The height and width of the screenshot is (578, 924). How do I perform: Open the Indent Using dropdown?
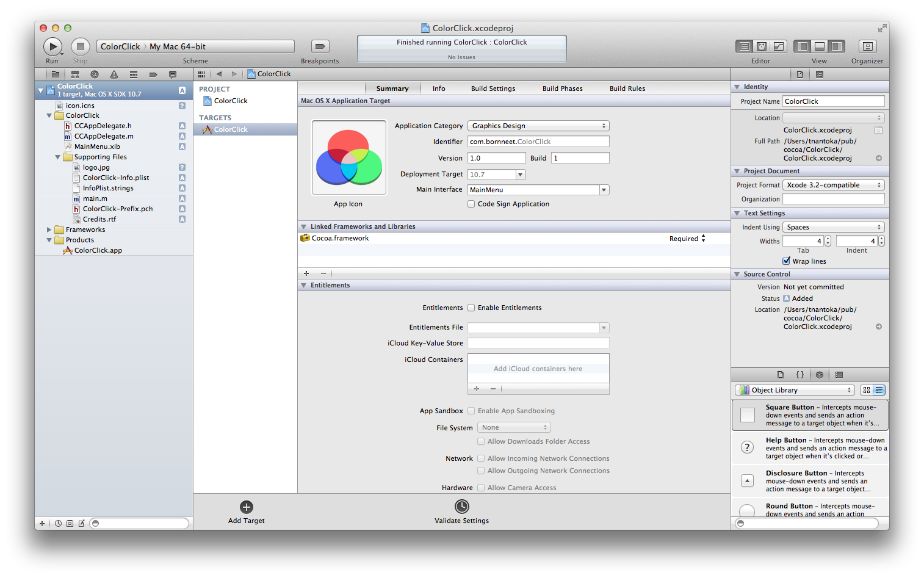click(x=834, y=227)
